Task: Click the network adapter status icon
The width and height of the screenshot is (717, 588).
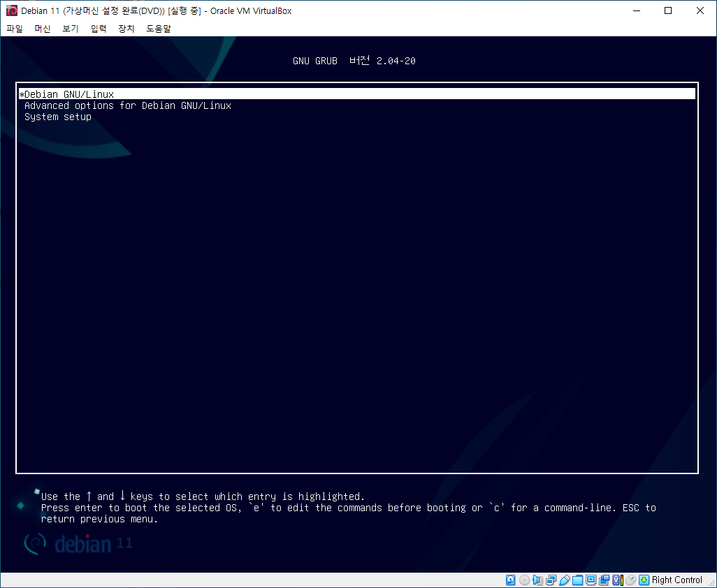Action: (x=551, y=580)
